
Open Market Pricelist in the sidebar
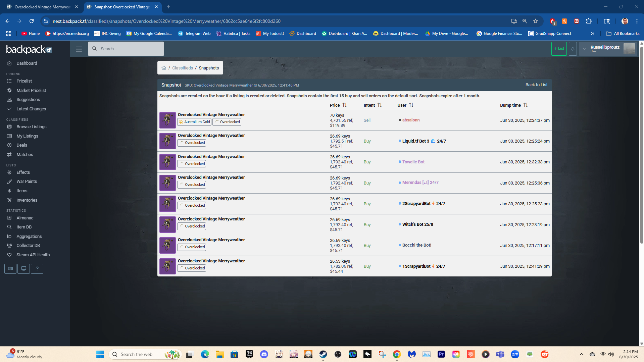(31, 91)
